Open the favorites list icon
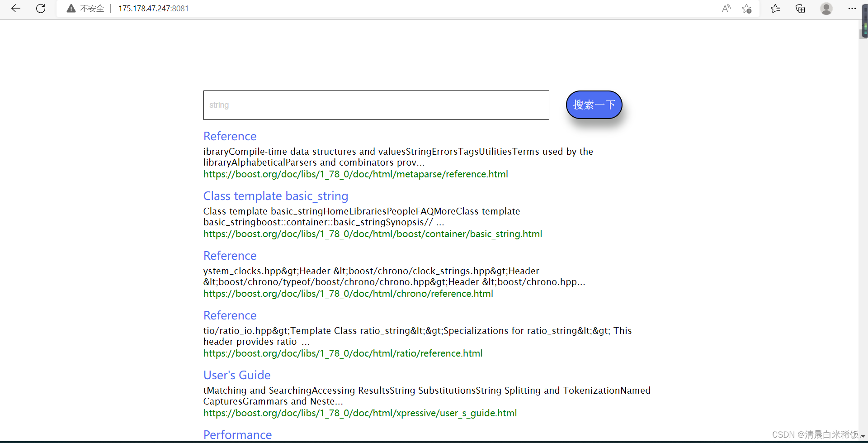The height and width of the screenshot is (443, 868). click(x=775, y=9)
